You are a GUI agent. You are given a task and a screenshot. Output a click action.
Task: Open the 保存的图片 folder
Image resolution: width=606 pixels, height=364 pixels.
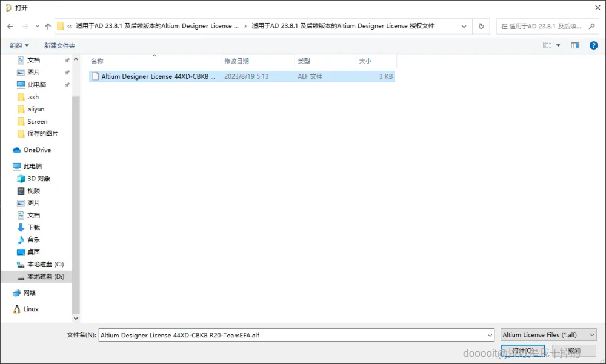coord(42,134)
